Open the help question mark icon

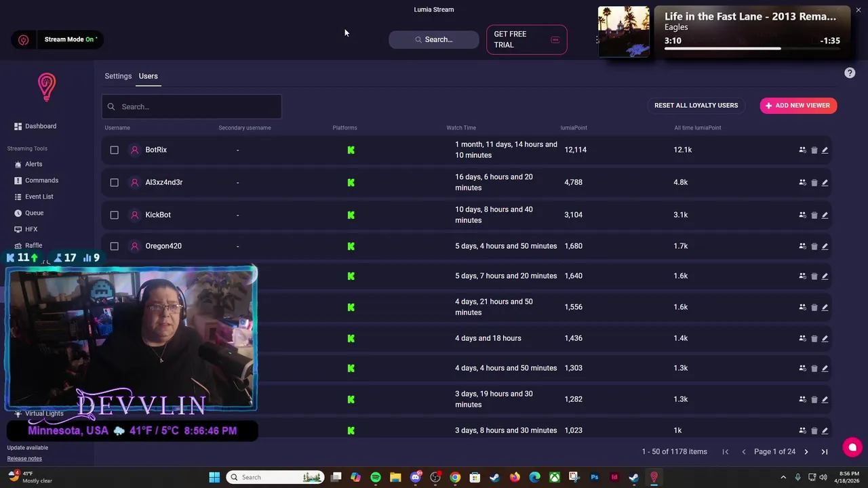(850, 73)
